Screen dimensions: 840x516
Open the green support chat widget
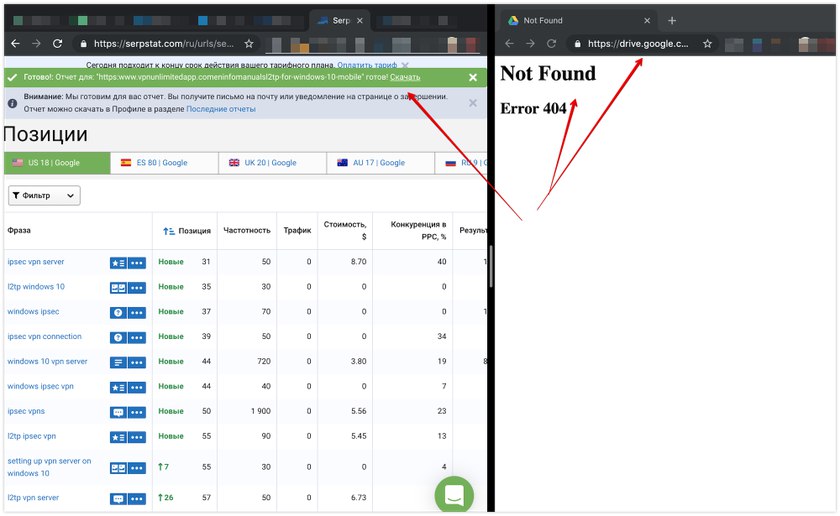454,495
